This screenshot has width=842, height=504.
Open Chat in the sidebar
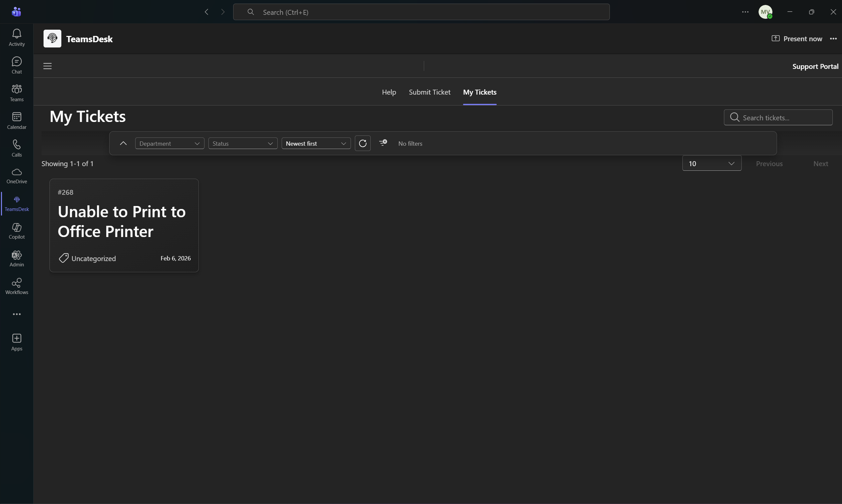point(16,65)
